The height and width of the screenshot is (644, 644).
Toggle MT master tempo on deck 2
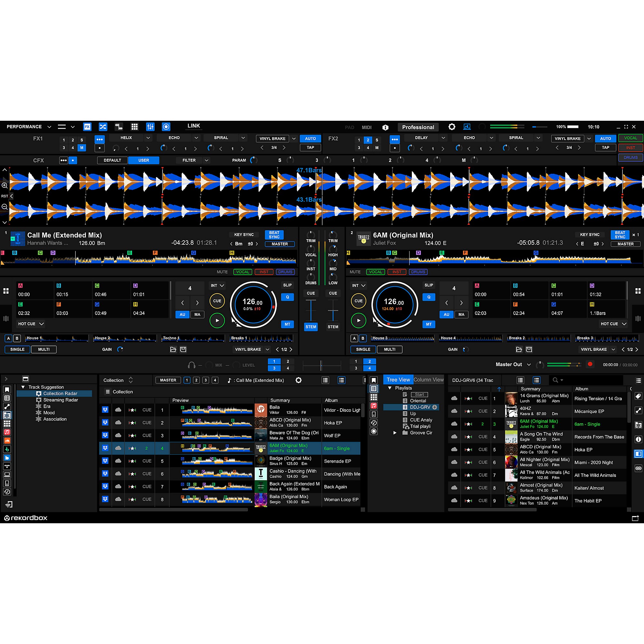click(x=429, y=324)
